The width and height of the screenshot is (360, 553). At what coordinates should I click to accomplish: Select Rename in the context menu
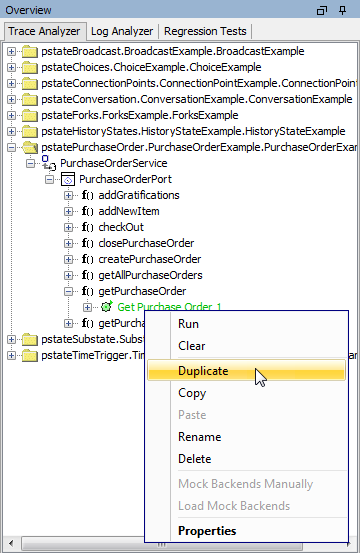tap(200, 437)
